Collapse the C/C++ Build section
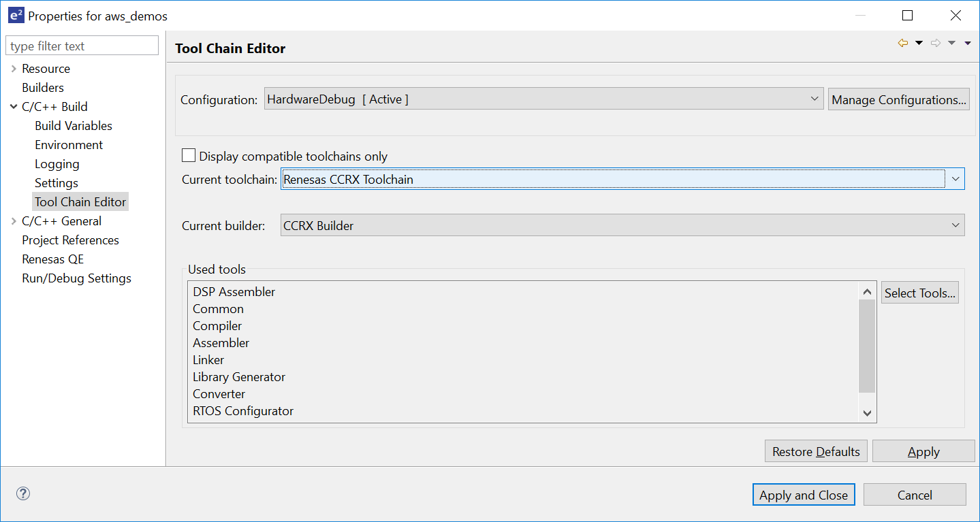This screenshot has width=980, height=522. [x=14, y=106]
